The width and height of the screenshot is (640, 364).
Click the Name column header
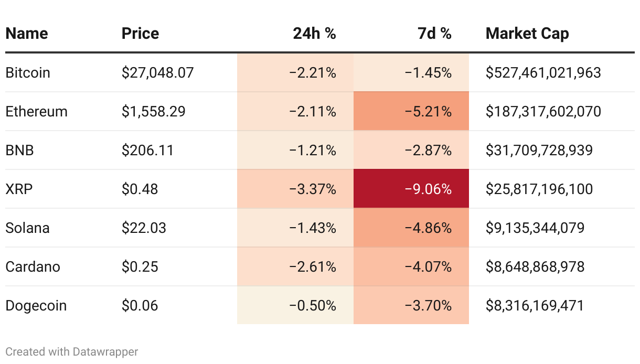pos(27,34)
